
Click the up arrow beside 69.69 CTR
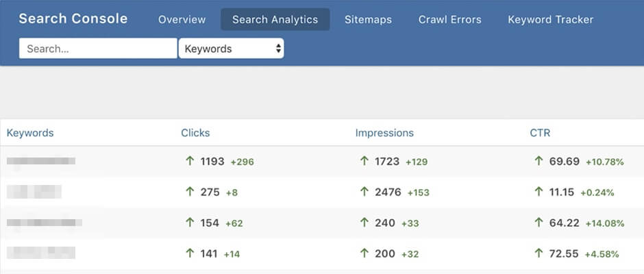coord(538,162)
